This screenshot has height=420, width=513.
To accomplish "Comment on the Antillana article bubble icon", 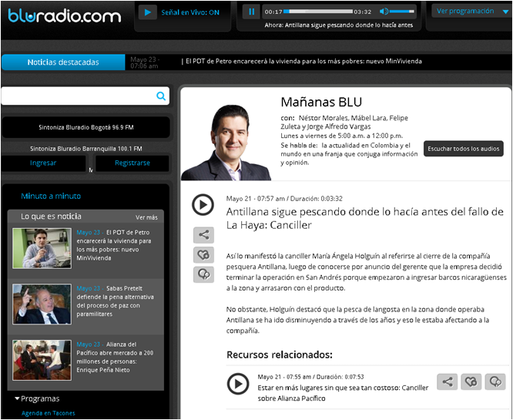I will tap(203, 274).
